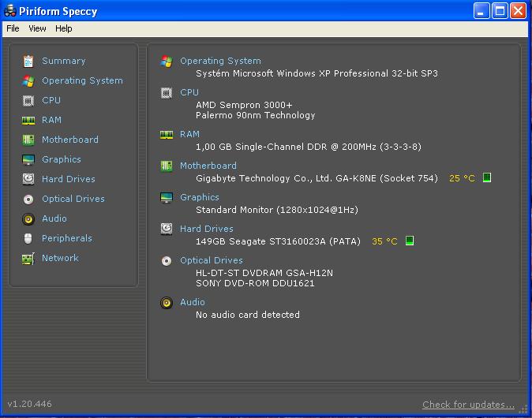This screenshot has height=418, width=532.
Task: Click the Hard Drives icon in sidebar
Action: click(28, 179)
